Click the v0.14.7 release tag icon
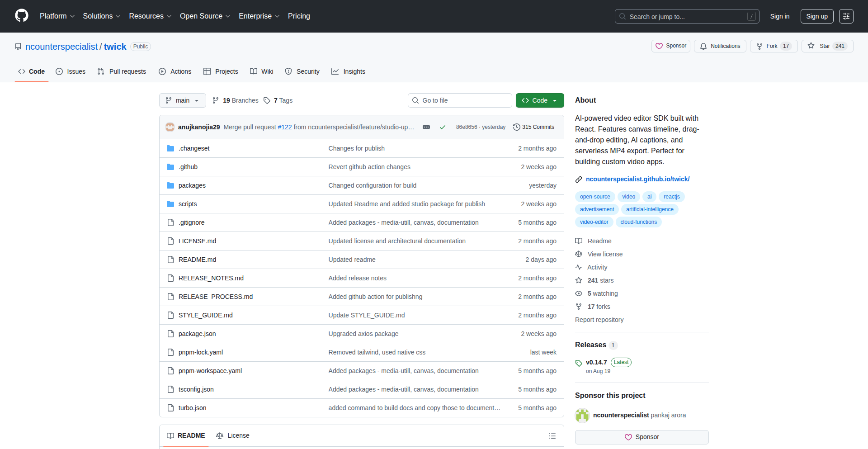This screenshot has width=868, height=449. tap(579, 363)
